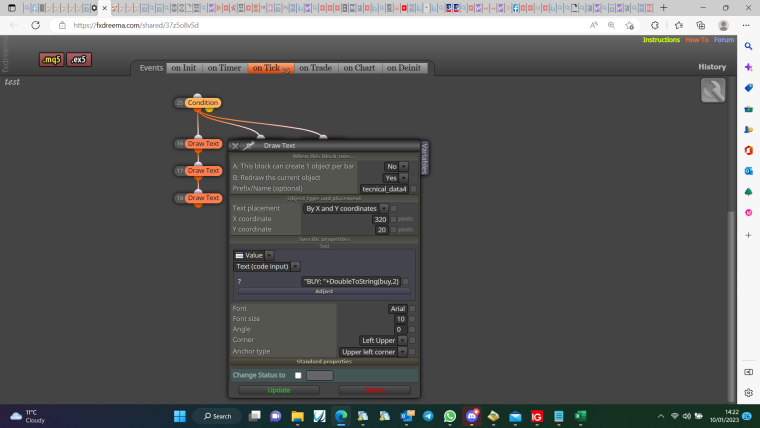The width and height of the screenshot is (760, 428).
Task: Close the Draw Text dialog with X
Action: tap(235, 145)
